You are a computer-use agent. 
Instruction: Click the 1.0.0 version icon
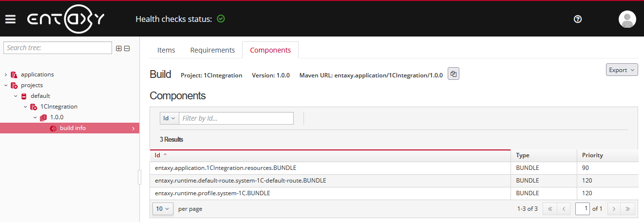click(43, 117)
